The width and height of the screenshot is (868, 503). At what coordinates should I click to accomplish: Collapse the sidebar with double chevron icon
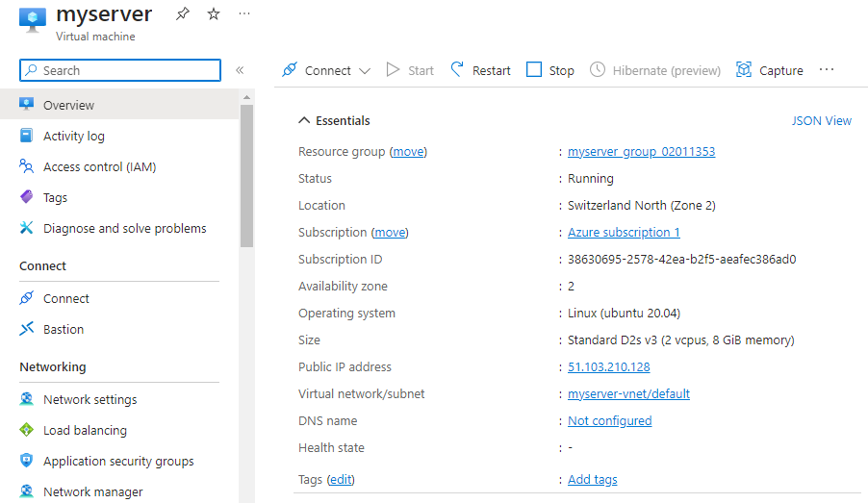pyautogui.click(x=240, y=70)
